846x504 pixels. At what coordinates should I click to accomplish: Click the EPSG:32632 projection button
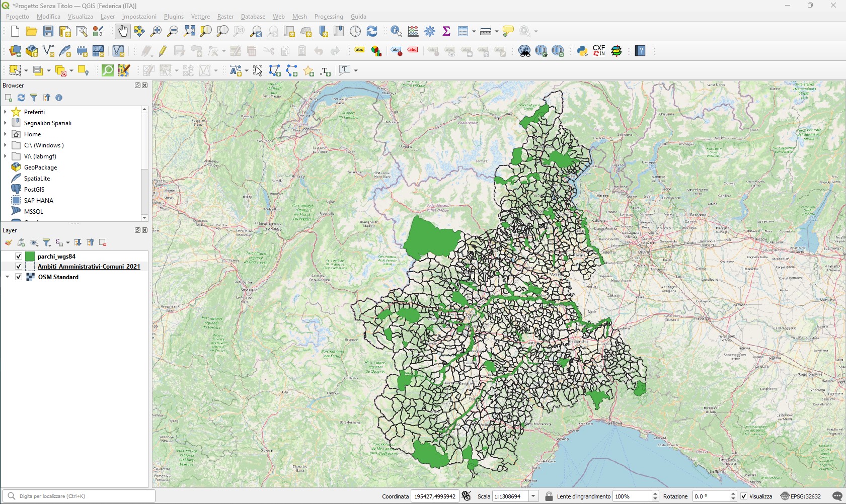click(801, 496)
